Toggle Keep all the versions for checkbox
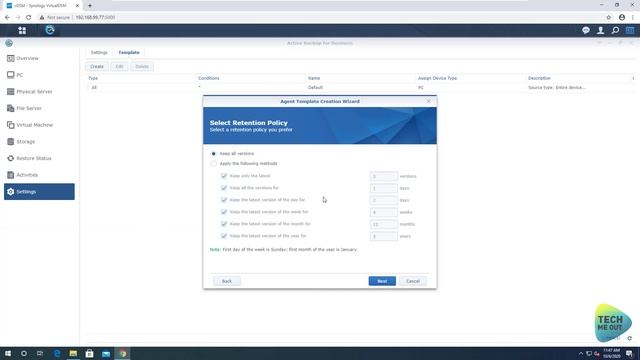 pyautogui.click(x=224, y=188)
